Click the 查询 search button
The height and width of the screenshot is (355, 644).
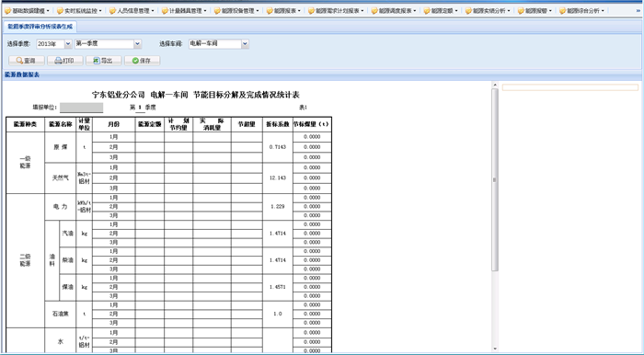tap(27, 61)
